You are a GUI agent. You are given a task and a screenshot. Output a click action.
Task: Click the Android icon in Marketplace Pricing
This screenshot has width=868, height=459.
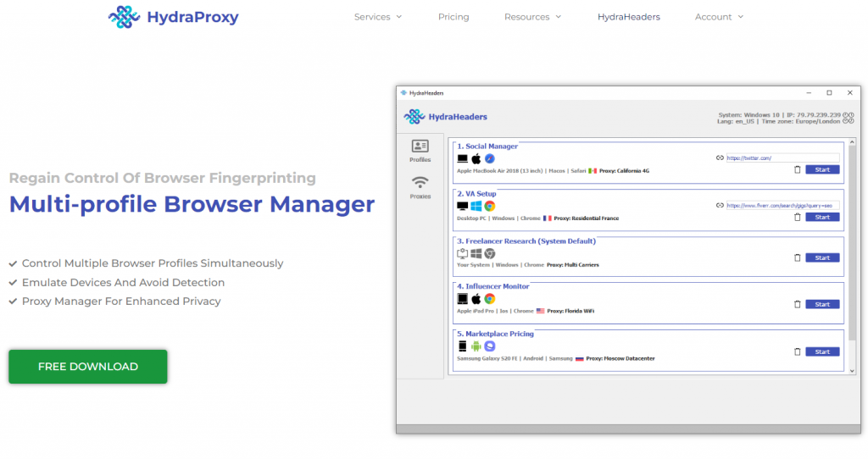point(476,346)
